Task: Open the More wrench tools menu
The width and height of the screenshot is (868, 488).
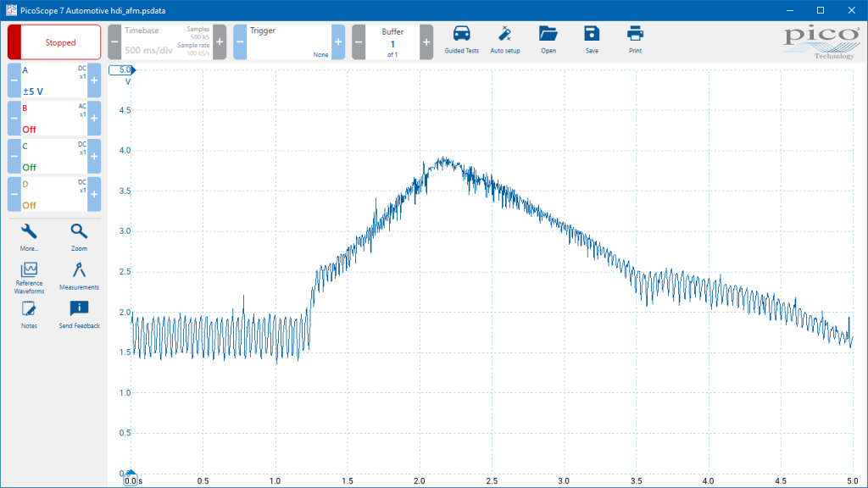Action: [29, 237]
